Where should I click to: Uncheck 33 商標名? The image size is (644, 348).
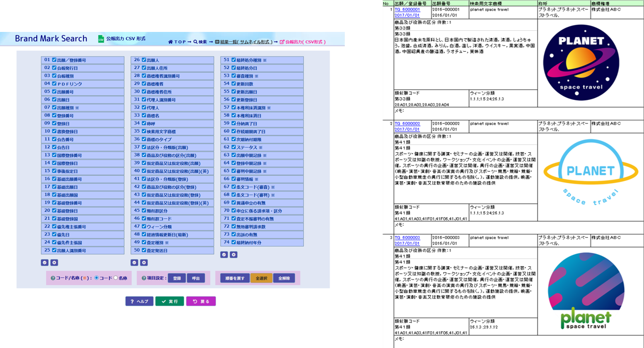pyautogui.click(x=144, y=116)
